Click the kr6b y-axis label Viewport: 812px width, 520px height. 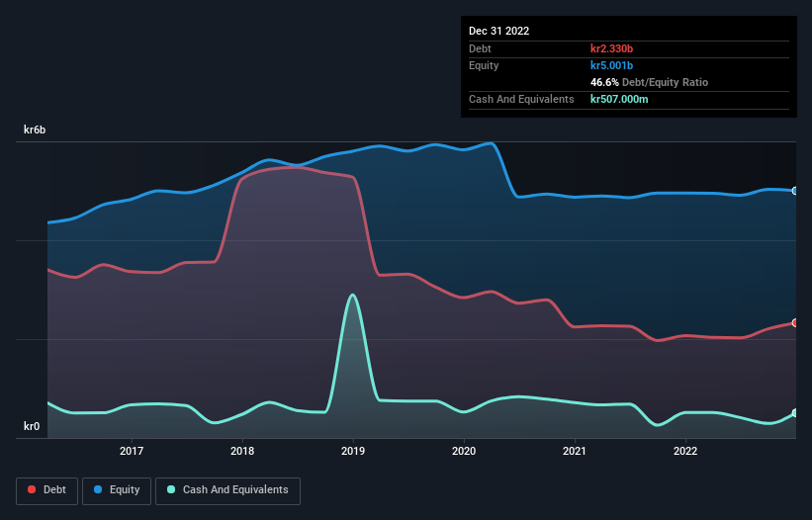click(x=35, y=130)
